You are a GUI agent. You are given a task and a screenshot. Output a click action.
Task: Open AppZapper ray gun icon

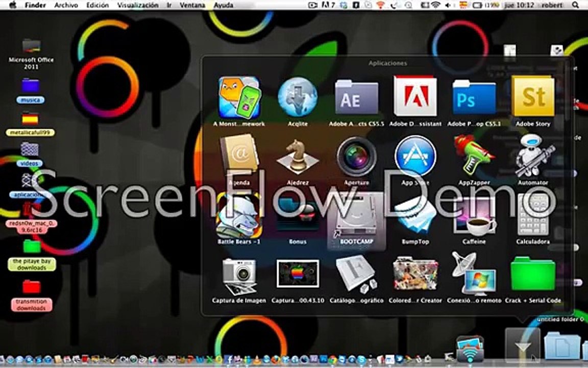pos(474,155)
